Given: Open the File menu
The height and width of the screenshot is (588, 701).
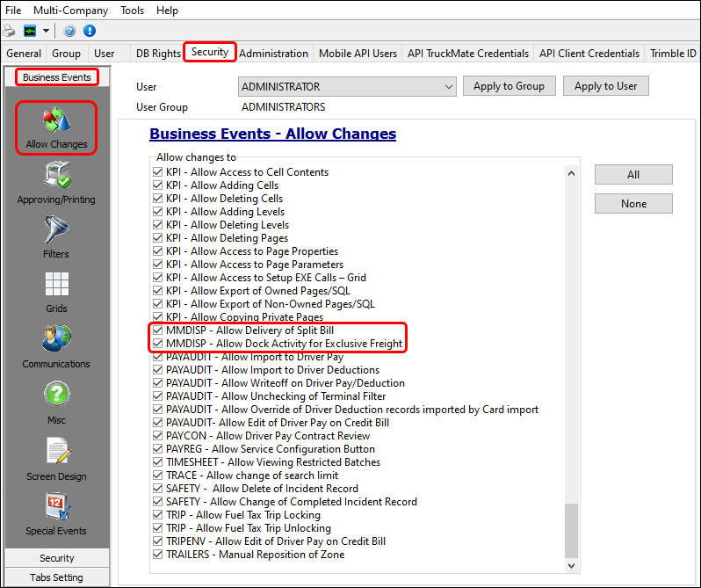Looking at the screenshot, I should pyautogui.click(x=13, y=11).
